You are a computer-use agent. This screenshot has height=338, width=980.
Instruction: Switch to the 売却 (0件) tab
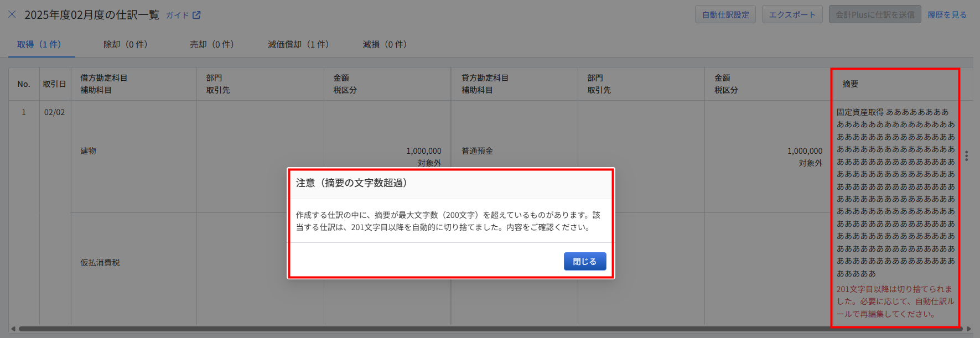211,44
